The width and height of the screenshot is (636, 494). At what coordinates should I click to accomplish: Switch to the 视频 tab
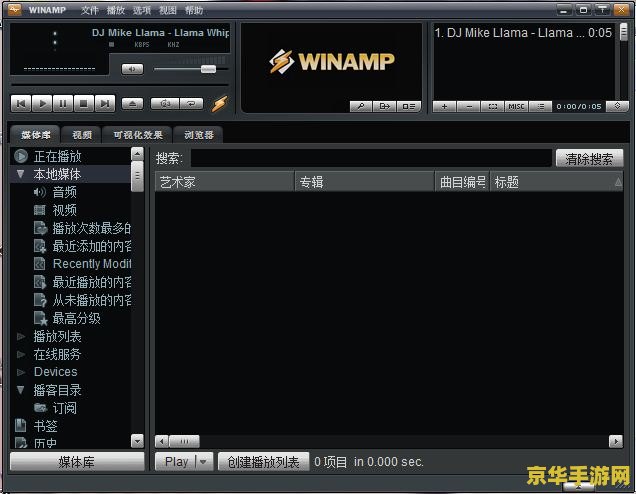click(x=82, y=135)
